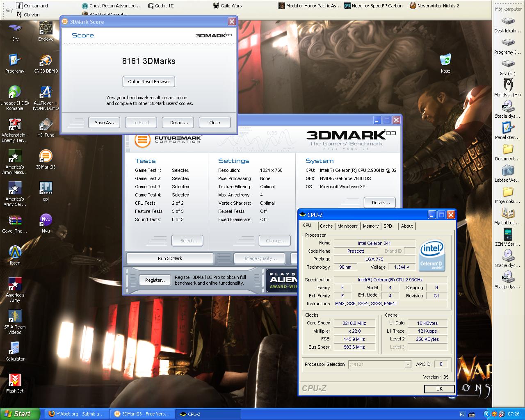The width and height of the screenshot is (525, 420).
Task: Launch Ghost Recon Advanced from top toolbar
Action: pos(112,6)
